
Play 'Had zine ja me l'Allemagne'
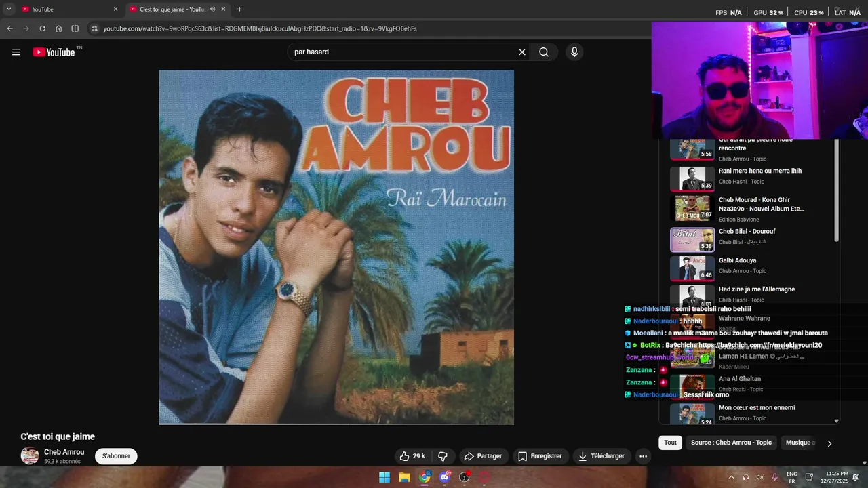[x=757, y=289]
